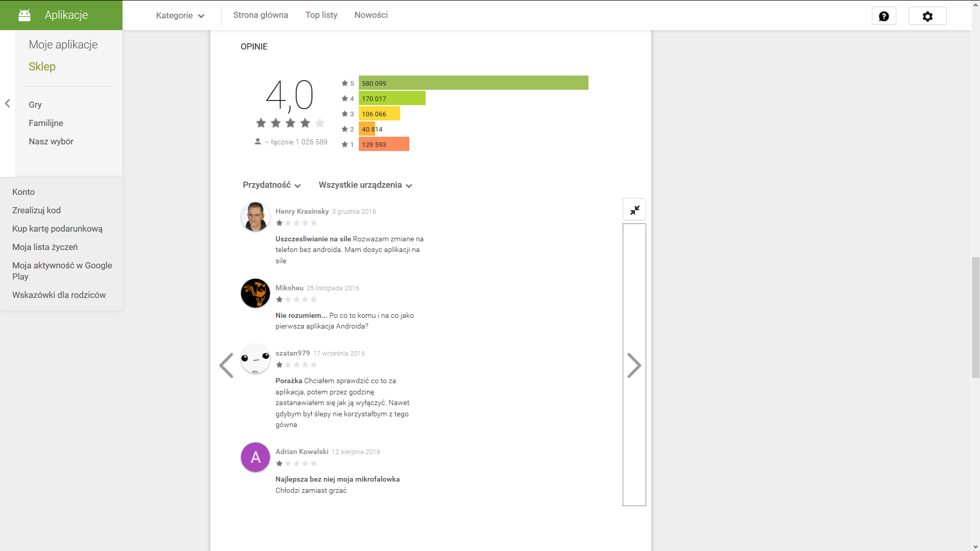Open the Przydatność sort dropdown

click(272, 185)
